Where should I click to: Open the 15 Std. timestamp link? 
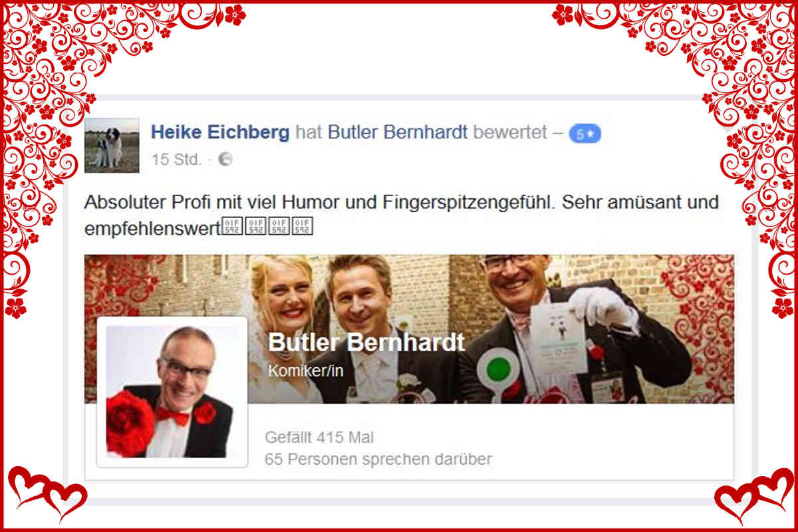tap(176, 160)
